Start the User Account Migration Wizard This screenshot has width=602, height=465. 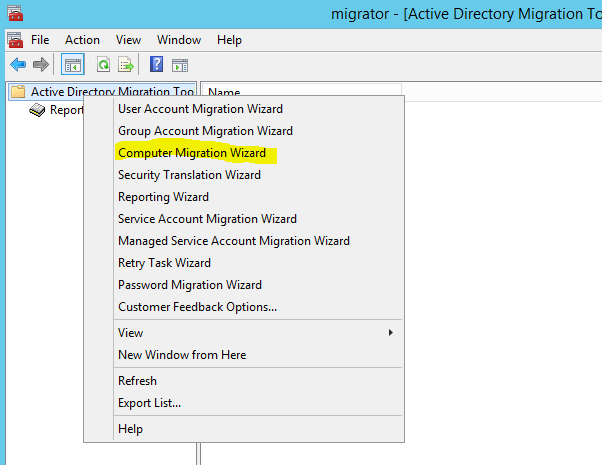point(200,109)
